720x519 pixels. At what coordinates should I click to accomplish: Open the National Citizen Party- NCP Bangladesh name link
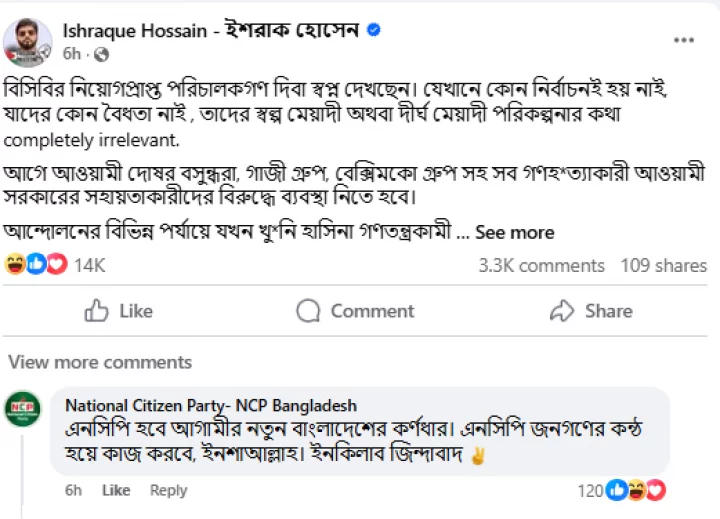click(210, 405)
